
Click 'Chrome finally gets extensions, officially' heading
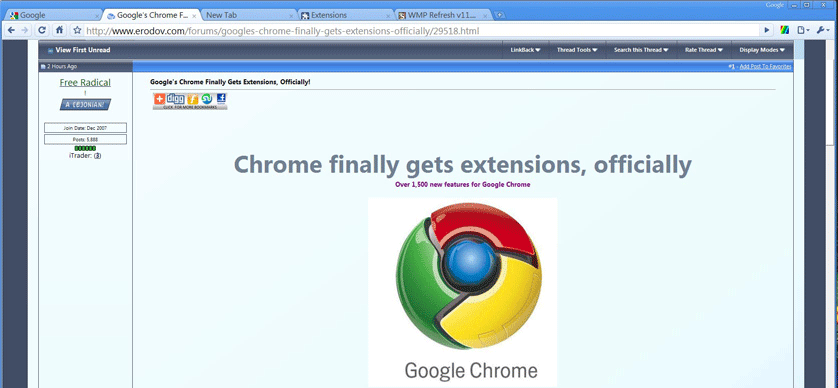pyautogui.click(x=463, y=165)
